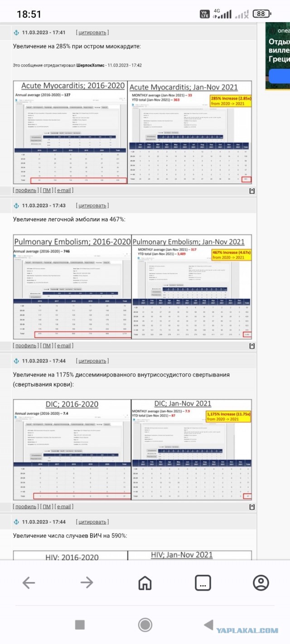Click the anchor icon of the 17:43 post
The height and width of the screenshot is (644, 290).
coord(16,205)
